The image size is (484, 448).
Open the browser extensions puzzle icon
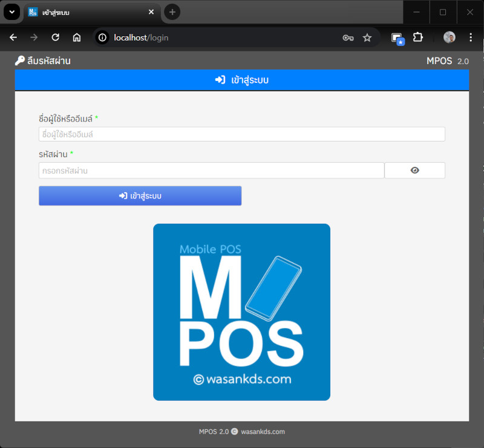[418, 37]
